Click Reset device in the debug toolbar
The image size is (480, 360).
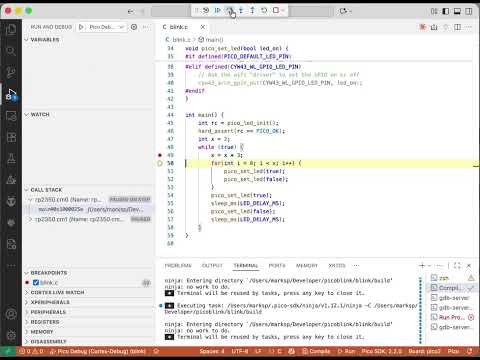coord(206,11)
